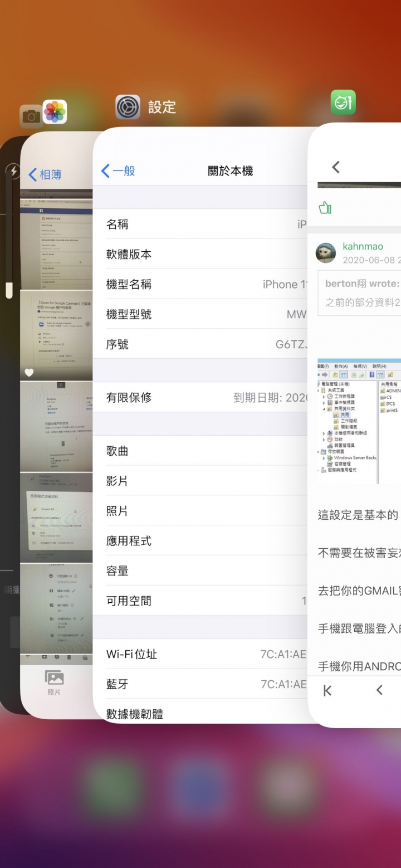The width and height of the screenshot is (401, 868).
Task: Go back to 相簿 in Photos card
Action: coord(45,175)
